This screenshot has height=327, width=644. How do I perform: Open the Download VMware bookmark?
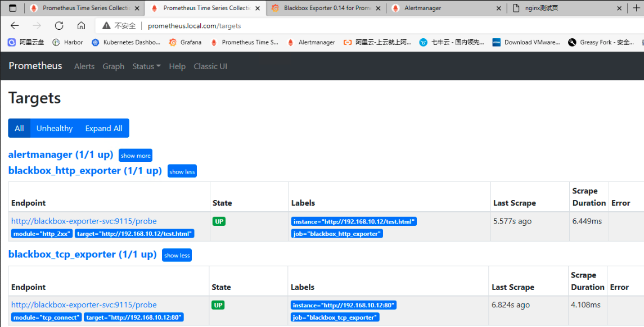click(x=526, y=42)
